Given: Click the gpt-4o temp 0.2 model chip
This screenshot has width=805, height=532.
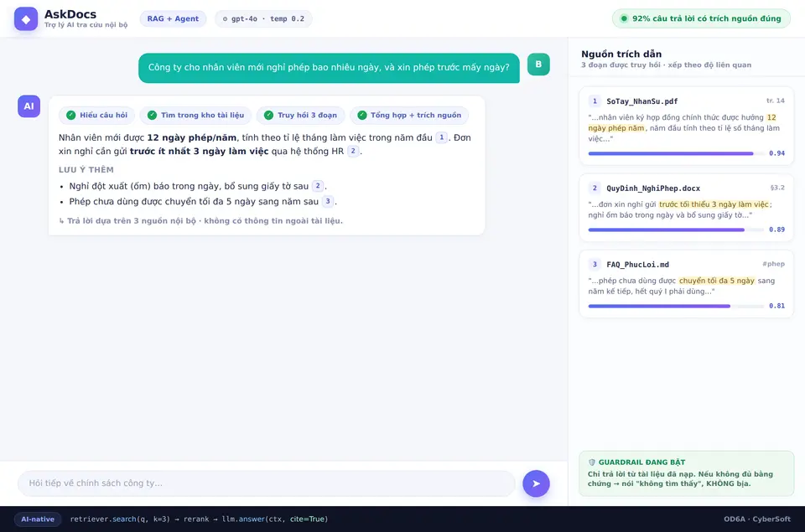Looking at the screenshot, I should click(x=263, y=18).
